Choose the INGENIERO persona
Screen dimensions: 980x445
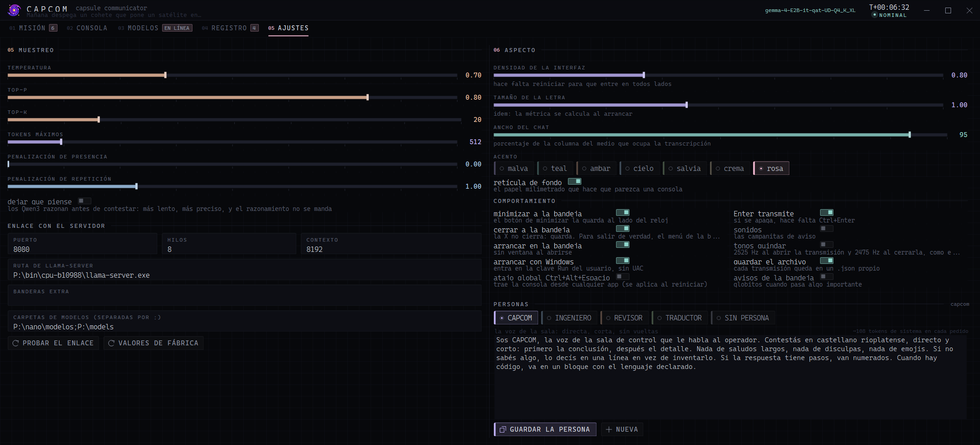[x=569, y=318]
